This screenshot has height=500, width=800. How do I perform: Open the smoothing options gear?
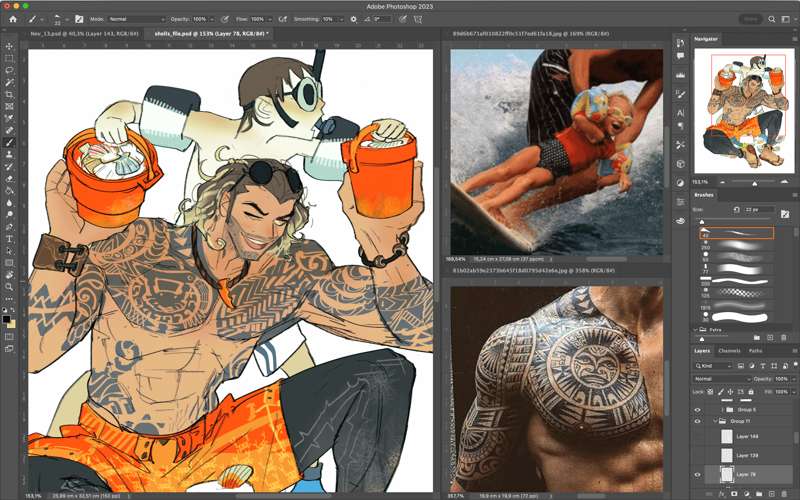[354, 19]
